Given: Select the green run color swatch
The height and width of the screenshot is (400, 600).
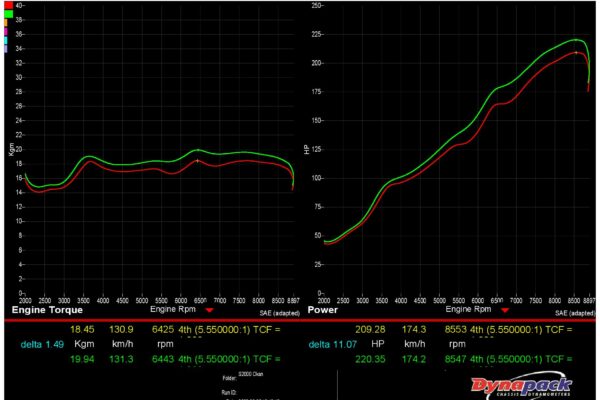Looking at the screenshot, I should 8,14.
